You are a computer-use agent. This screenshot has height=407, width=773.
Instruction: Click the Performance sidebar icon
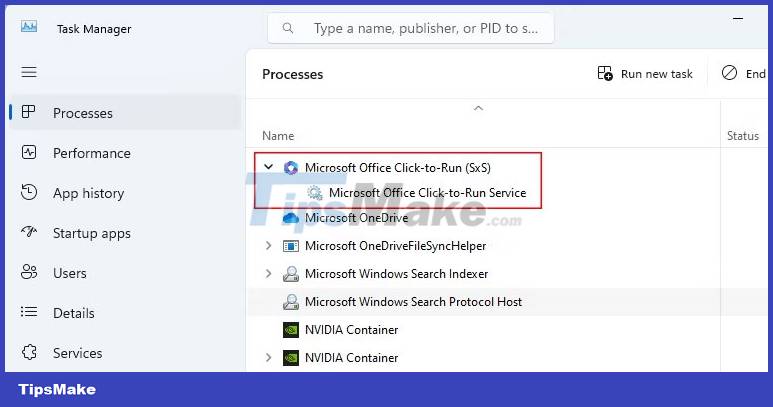click(29, 152)
